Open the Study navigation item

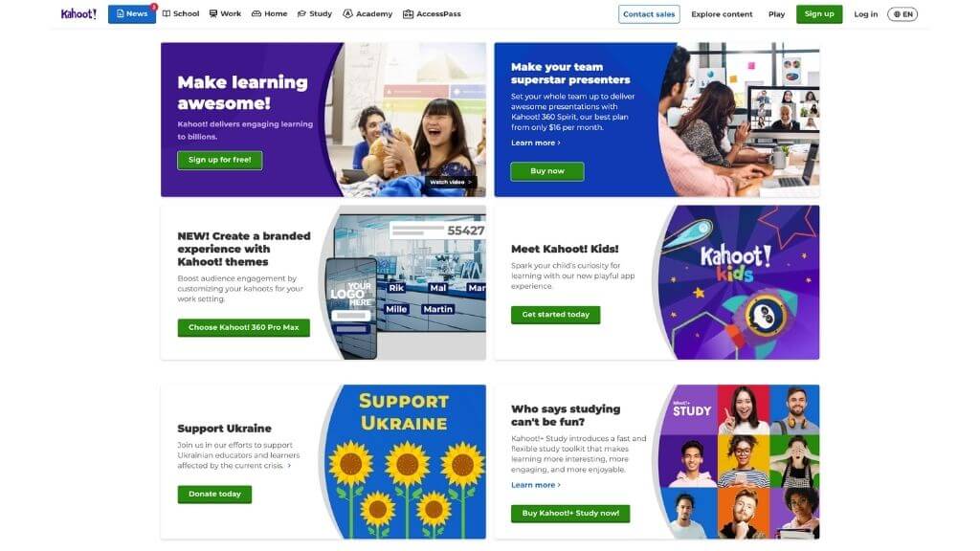click(x=314, y=13)
